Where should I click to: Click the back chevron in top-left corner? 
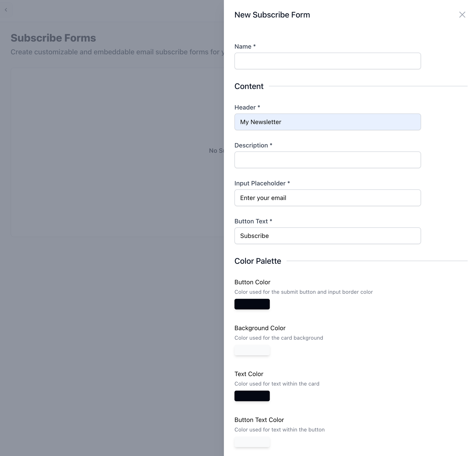coord(6,10)
